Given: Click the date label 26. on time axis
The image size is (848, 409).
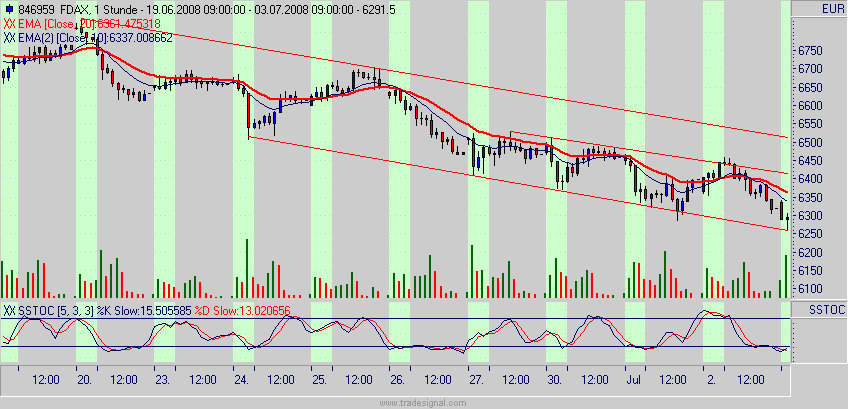Looking at the screenshot, I should (x=400, y=380).
